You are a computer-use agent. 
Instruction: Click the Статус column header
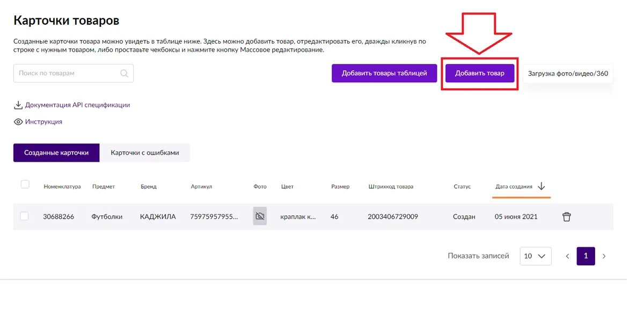(462, 187)
